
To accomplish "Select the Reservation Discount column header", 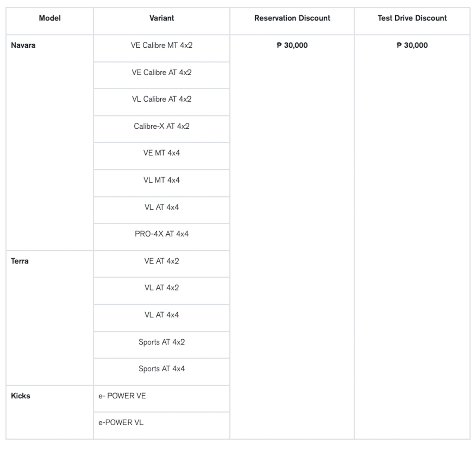I will (292, 18).
